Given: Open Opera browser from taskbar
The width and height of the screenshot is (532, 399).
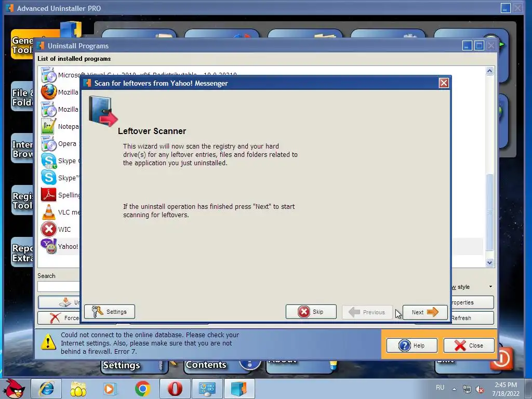Looking at the screenshot, I should (x=175, y=389).
